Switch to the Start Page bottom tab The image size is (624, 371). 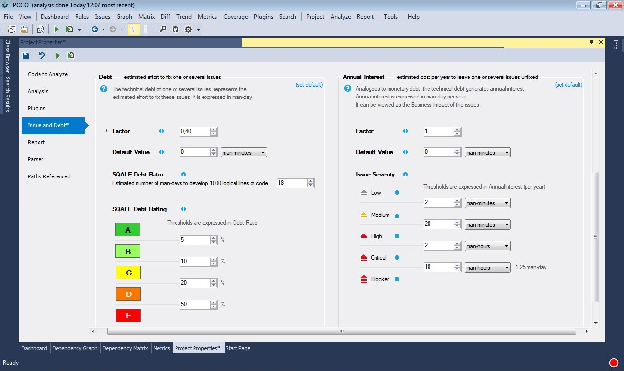point(238,348)
